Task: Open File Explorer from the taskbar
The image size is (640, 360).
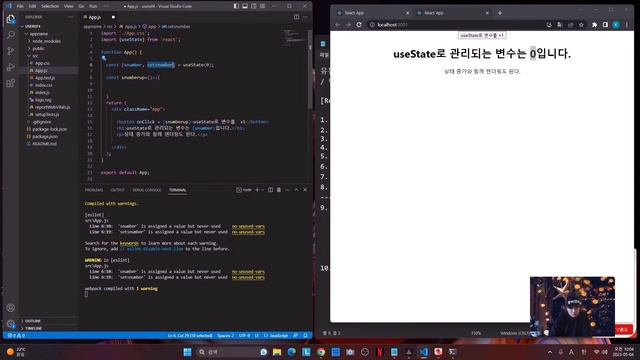Action: coord(277,352)
